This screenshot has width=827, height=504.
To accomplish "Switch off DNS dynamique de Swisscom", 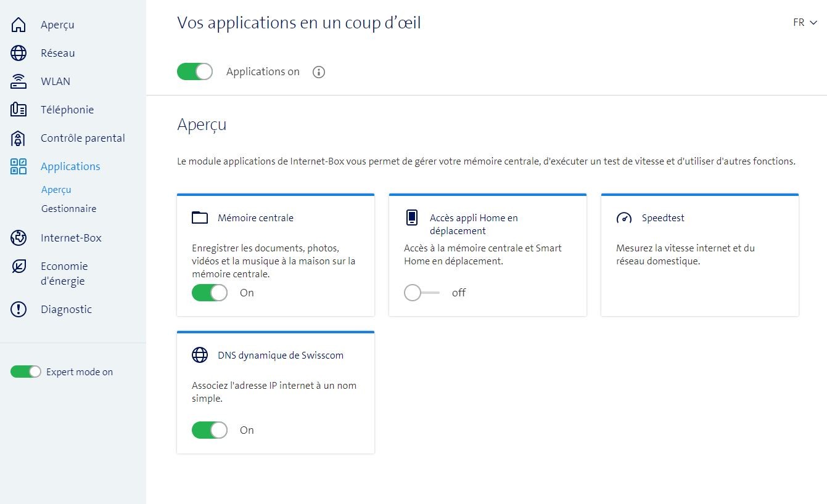I will [x=210, y=430].
